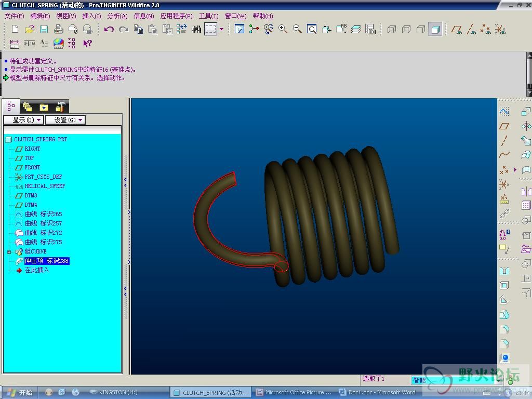
Task: Select HELICAL_SWEEP in the model tree
Action: pos(45,186)
